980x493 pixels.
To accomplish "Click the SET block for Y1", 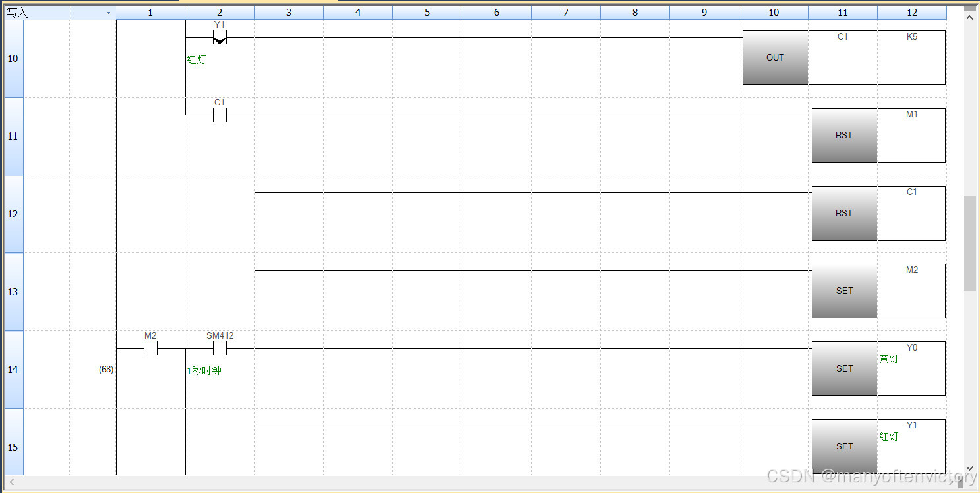I will point(844,446).
